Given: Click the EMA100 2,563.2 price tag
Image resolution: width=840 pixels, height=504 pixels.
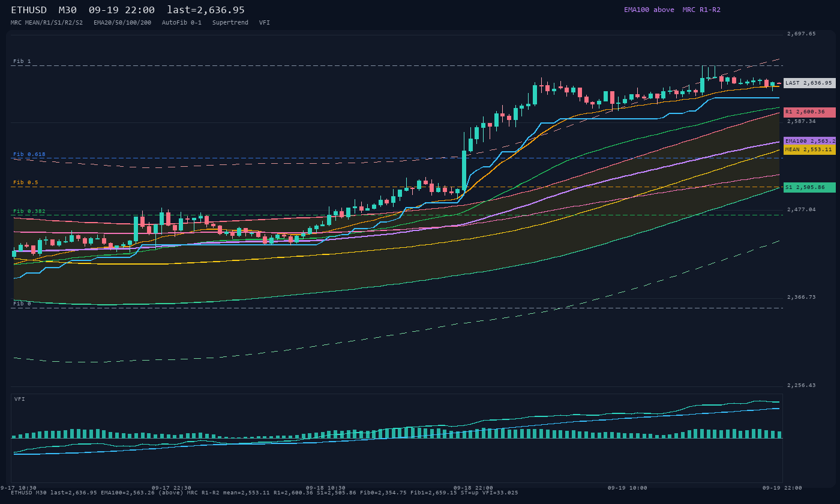Looking at the screenshot, I should tap(809, 141).
